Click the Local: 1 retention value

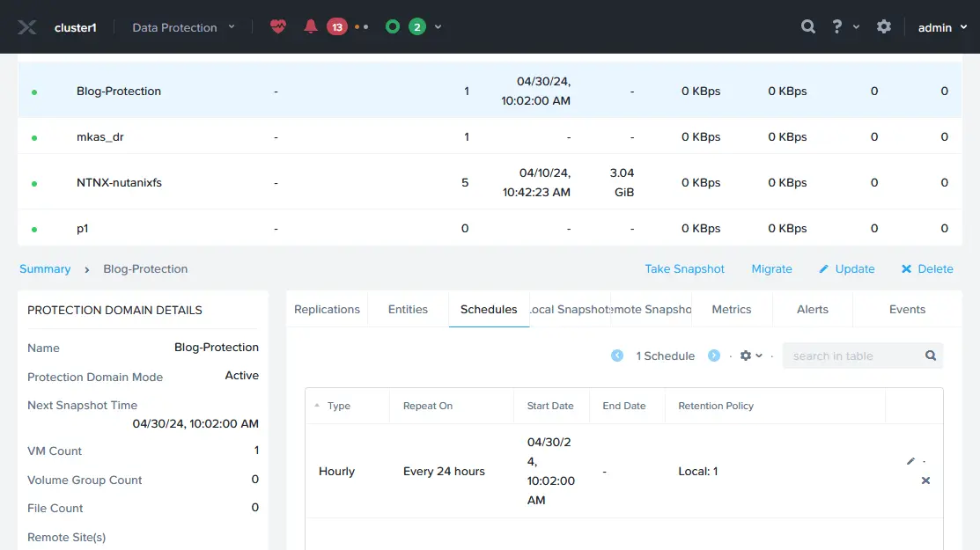(x=698, y=472)
